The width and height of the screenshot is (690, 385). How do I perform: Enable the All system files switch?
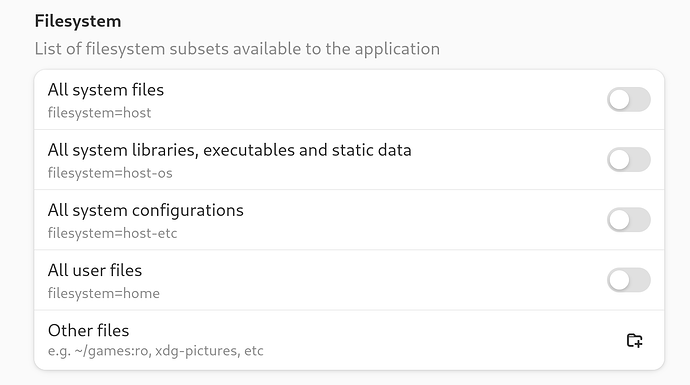click(x=629, y=99)
